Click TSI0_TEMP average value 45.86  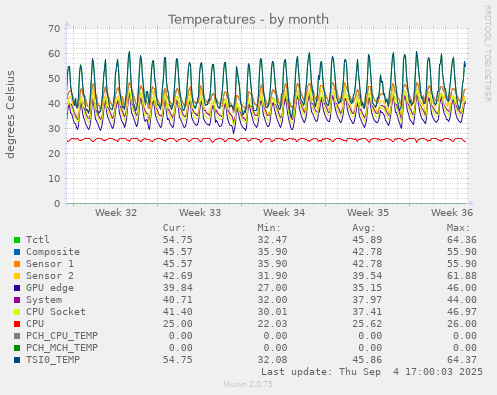(x=367, y=360)
